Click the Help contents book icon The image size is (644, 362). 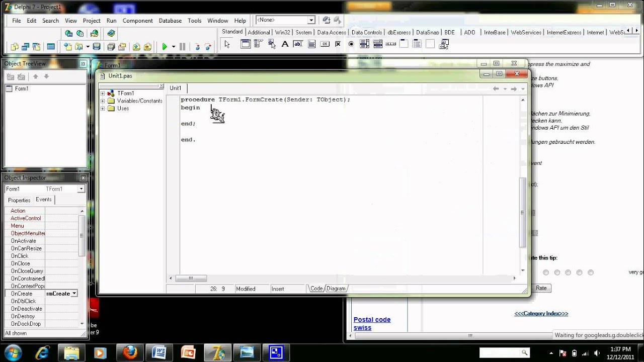click(x=111, y=33)
